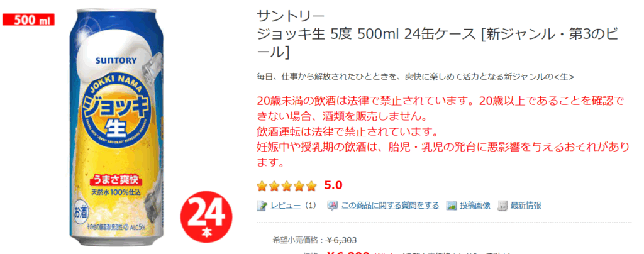Open the 最新情報 link
The height and width of the screenshot is (254, 644).
coord(526,205)
